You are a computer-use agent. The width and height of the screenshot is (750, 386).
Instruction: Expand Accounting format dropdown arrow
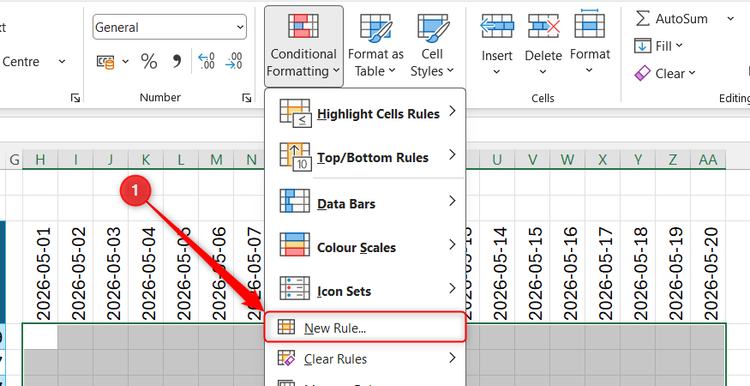click(126, 62)
